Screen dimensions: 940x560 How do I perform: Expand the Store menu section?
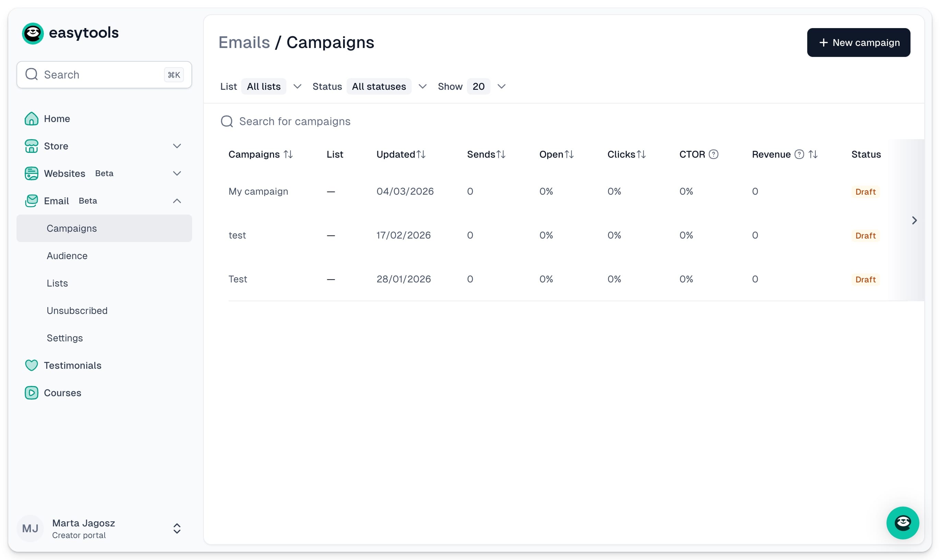[x=177, y=146]
